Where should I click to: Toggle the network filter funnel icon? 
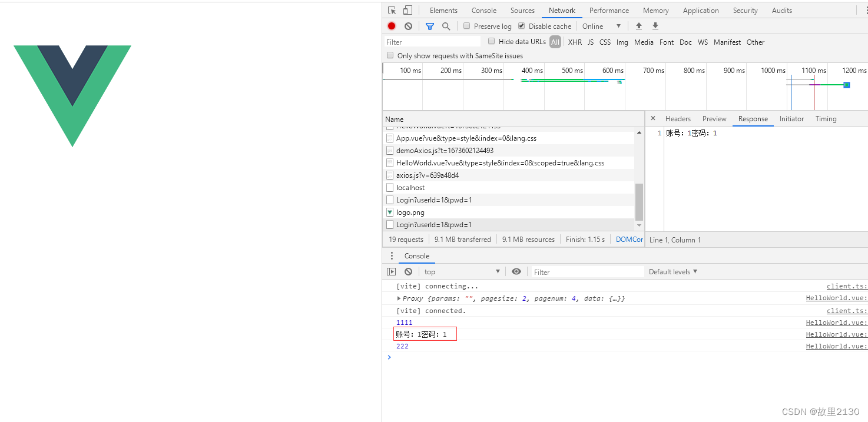point(430,26)
